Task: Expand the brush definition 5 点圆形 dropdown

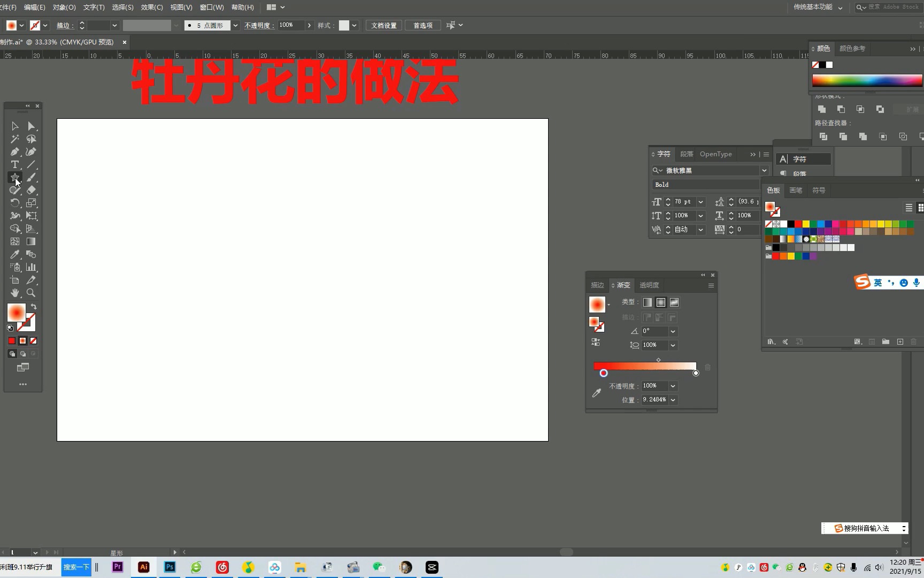Action: (235, 25)
